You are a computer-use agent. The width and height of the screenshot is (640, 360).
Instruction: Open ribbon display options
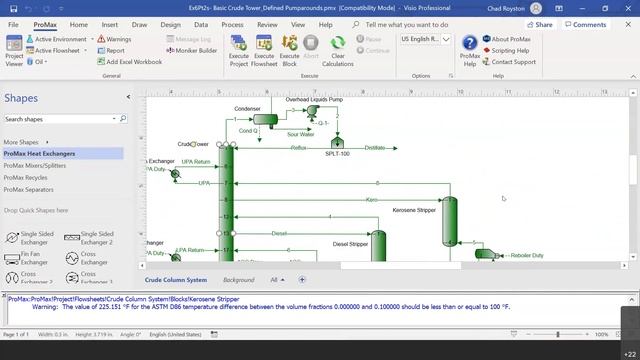(x=559, y=8)
